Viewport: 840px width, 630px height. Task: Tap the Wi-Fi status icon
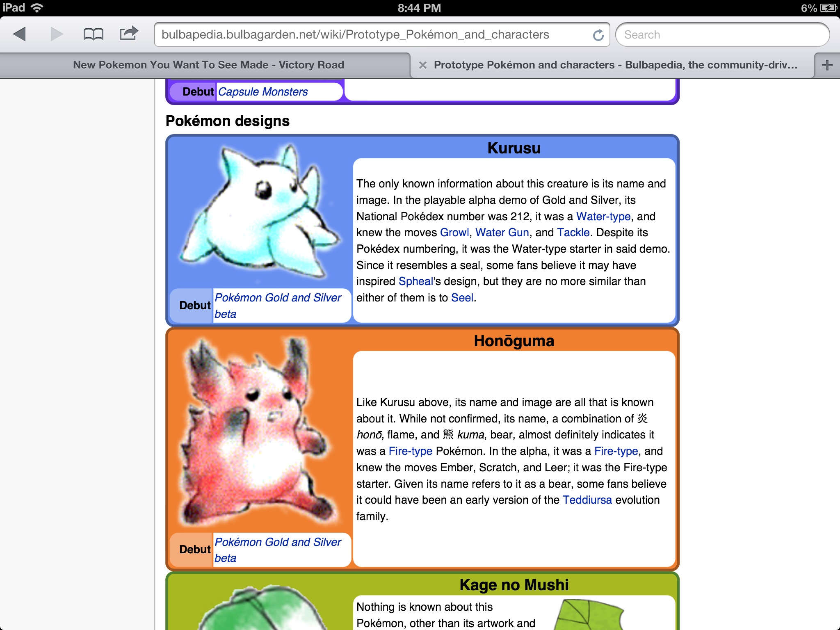coord(37,8)
